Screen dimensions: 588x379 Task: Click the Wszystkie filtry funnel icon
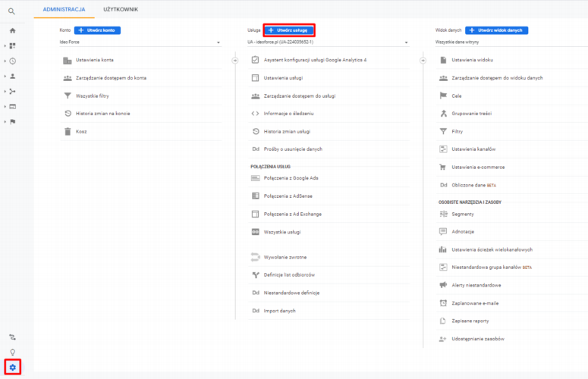pos(68,96)
